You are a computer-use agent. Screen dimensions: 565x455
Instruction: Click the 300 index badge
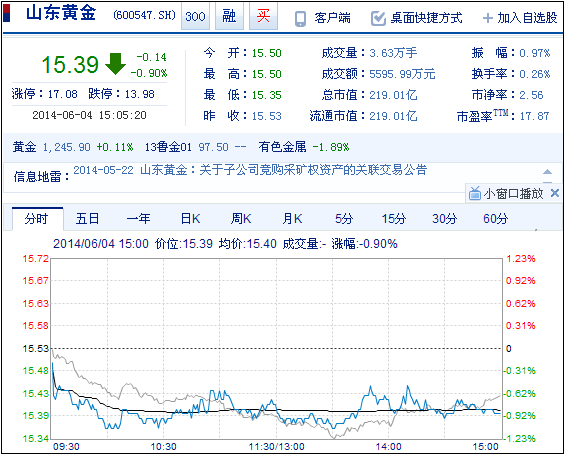[x=195, y=16]
